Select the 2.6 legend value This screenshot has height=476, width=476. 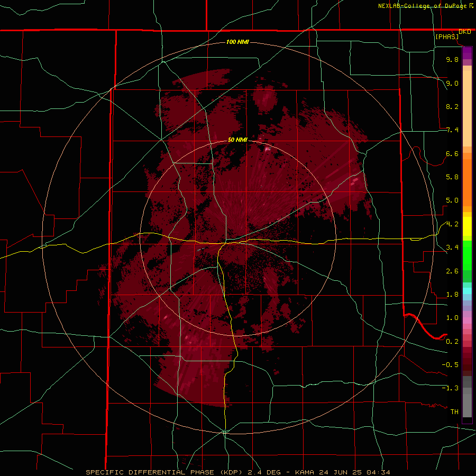[x=452, y=271]
